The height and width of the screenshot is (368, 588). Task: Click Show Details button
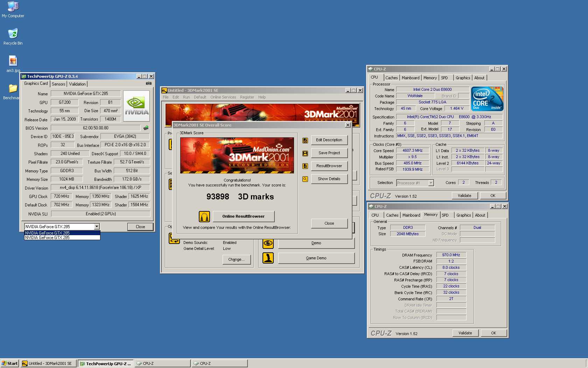tap(329, 179)
